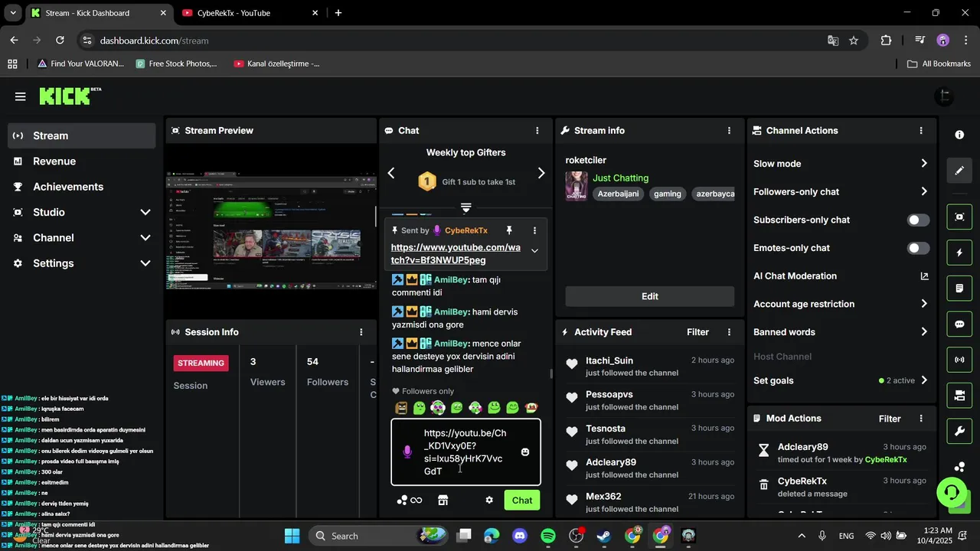Open Mod Actions three-dot menu

[921, 419]
